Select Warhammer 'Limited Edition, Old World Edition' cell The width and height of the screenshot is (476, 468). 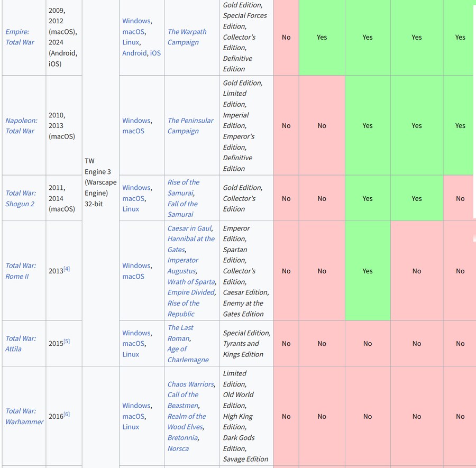point(246,416)
